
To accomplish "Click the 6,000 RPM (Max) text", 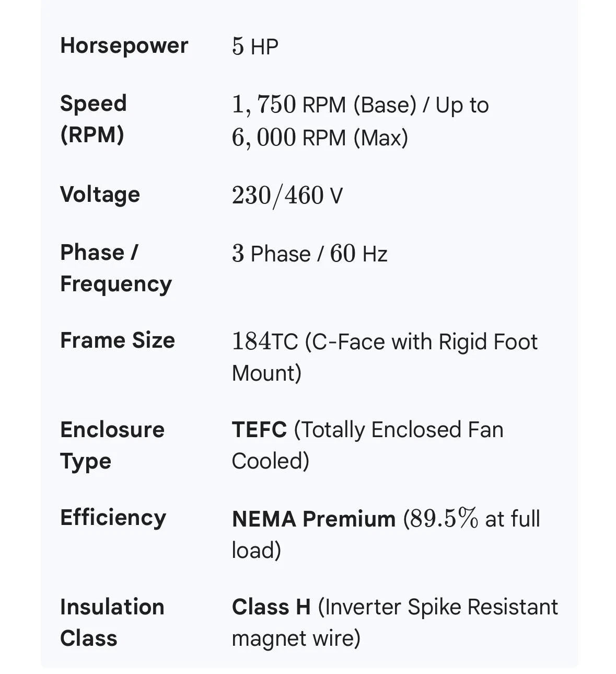I will [320, 138].
